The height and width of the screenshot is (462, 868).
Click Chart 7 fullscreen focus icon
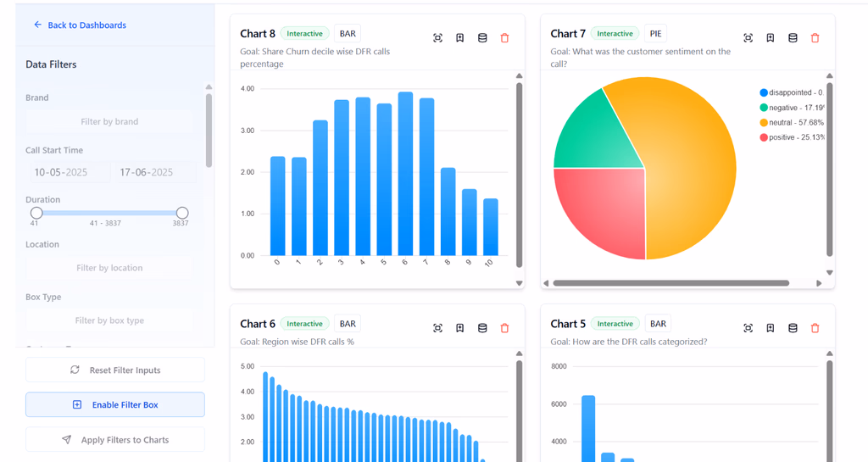click(748, 38)
